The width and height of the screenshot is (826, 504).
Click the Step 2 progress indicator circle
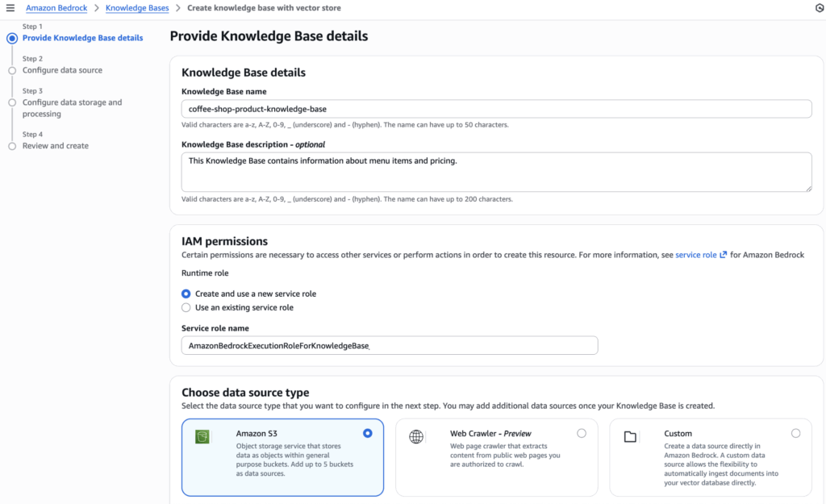click(12, 70)
